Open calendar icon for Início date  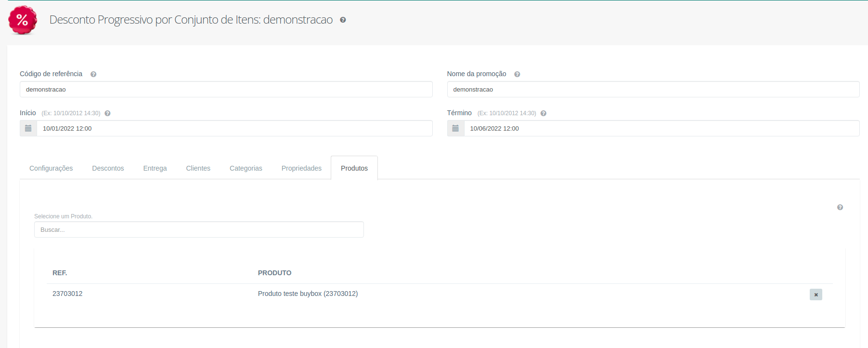28,128
